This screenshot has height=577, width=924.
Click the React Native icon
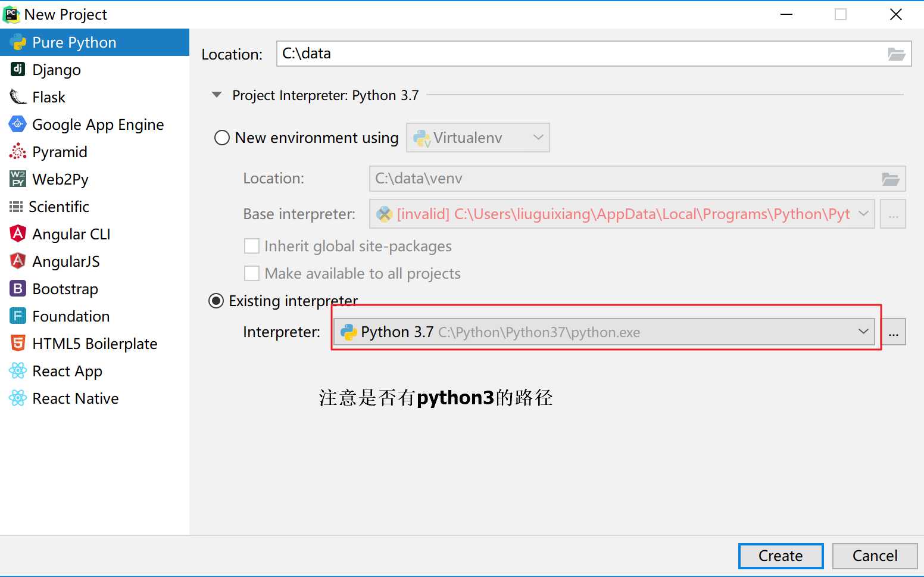pyautogui.click(x=18, y=398)
